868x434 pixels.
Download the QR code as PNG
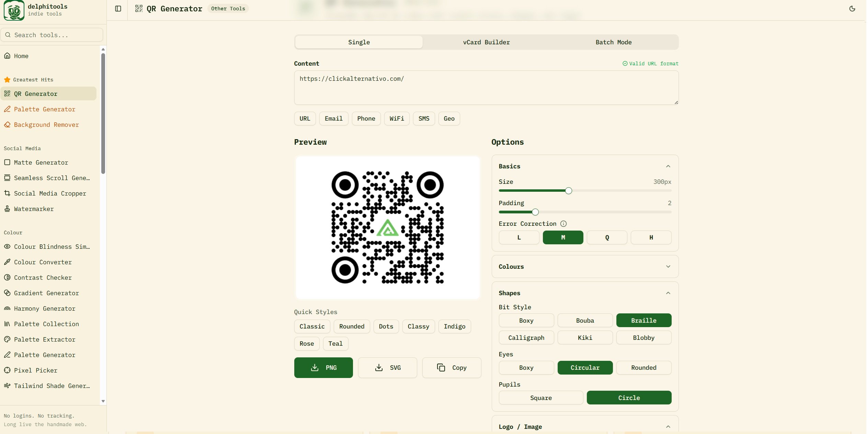coord(323,368)
